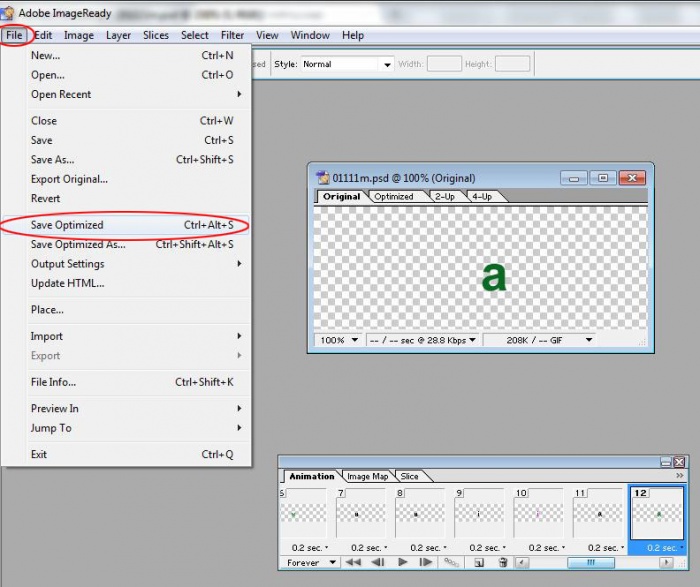
Task: Switch to the Optimized tab
Action: point(393,197)
